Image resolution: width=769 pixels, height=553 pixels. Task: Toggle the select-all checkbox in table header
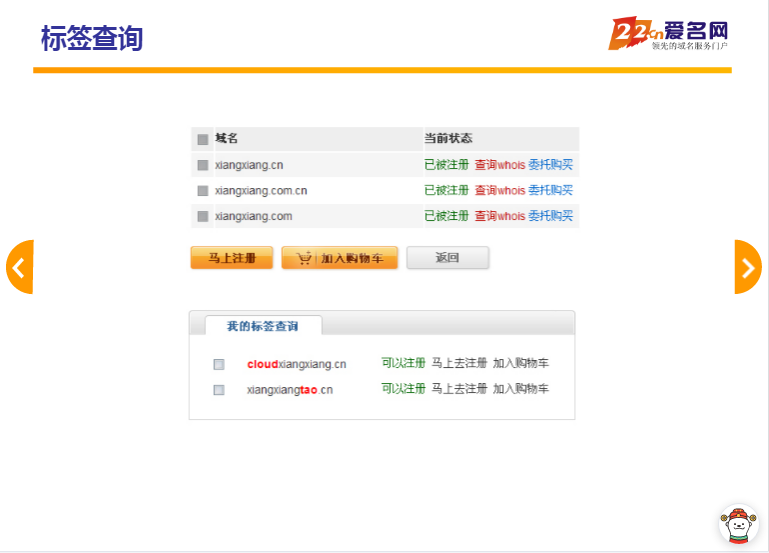(x=203, y=139)
